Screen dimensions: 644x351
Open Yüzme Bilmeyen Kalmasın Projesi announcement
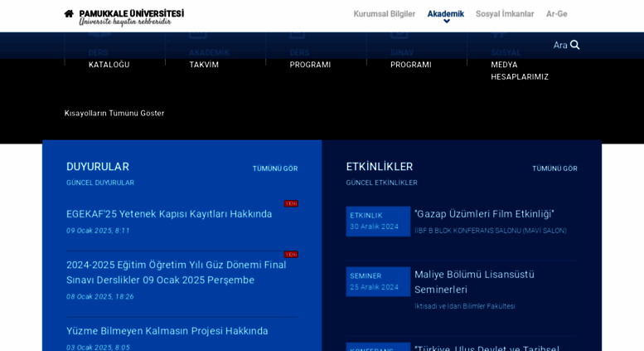click(x=167, y=331)
